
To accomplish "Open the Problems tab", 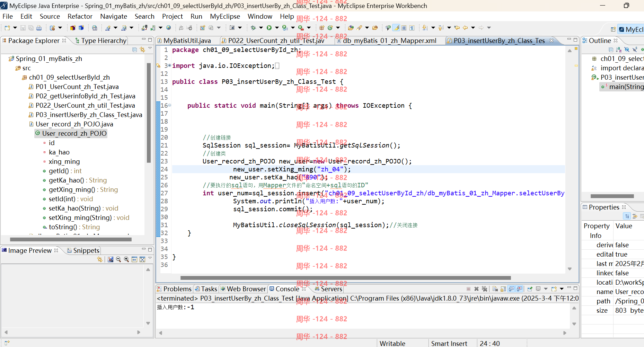I will pos(174,289).
